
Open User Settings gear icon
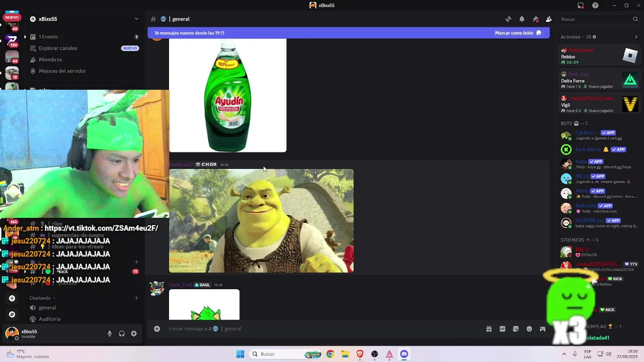click(x=134, y=333)
